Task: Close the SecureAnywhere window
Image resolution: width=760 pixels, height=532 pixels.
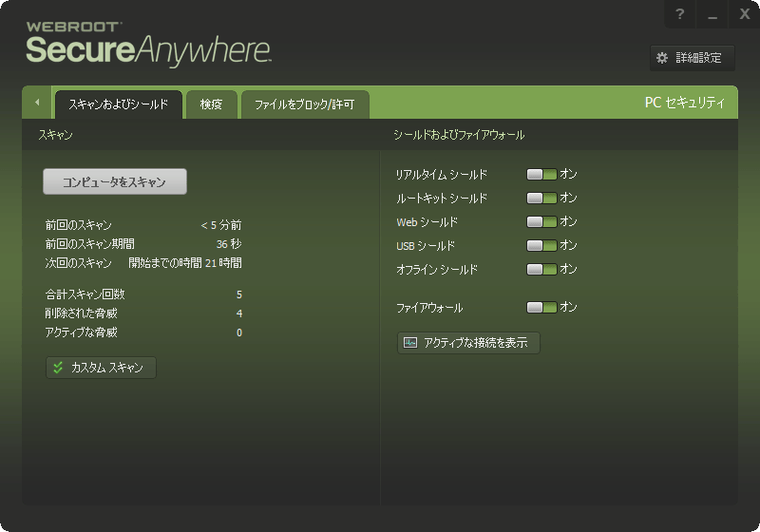Action: point(745,14)
